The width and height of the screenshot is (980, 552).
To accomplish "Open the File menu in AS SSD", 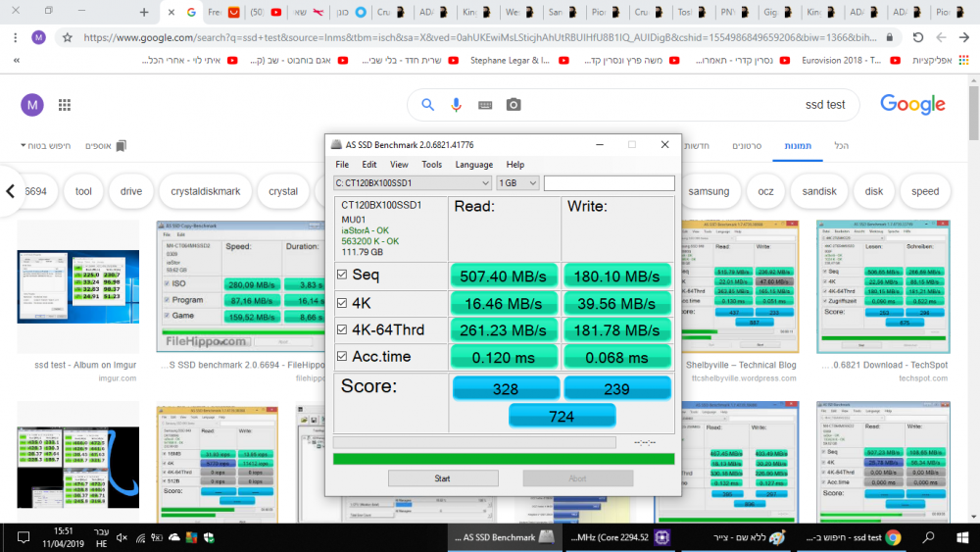I will (342, 165).
